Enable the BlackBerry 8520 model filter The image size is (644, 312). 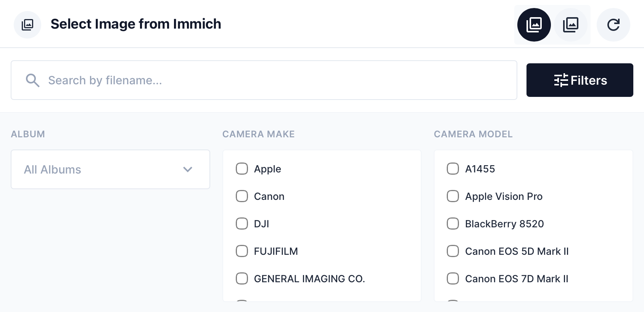[x=452, y=224]
